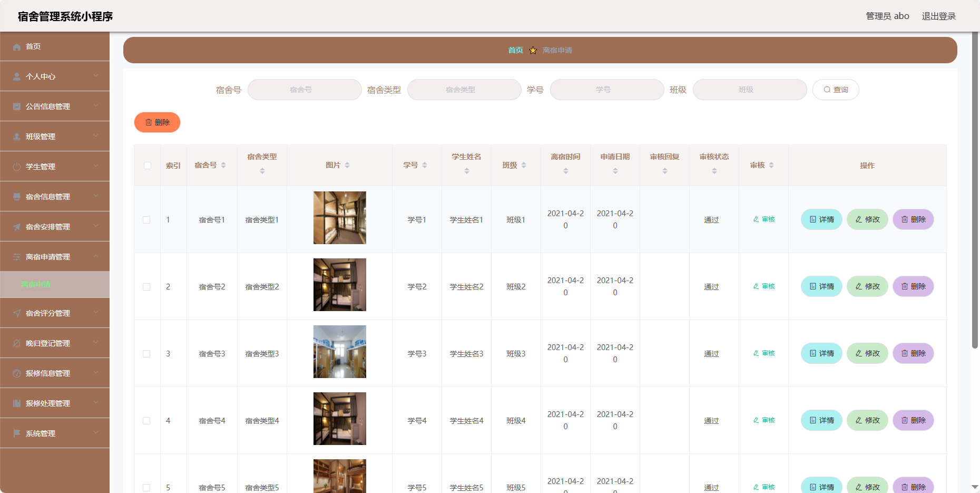The height and width of the screenshot is (493, 980).
Task: Collapse the 离宿申请管理 menu chevron
Action: 96,256
